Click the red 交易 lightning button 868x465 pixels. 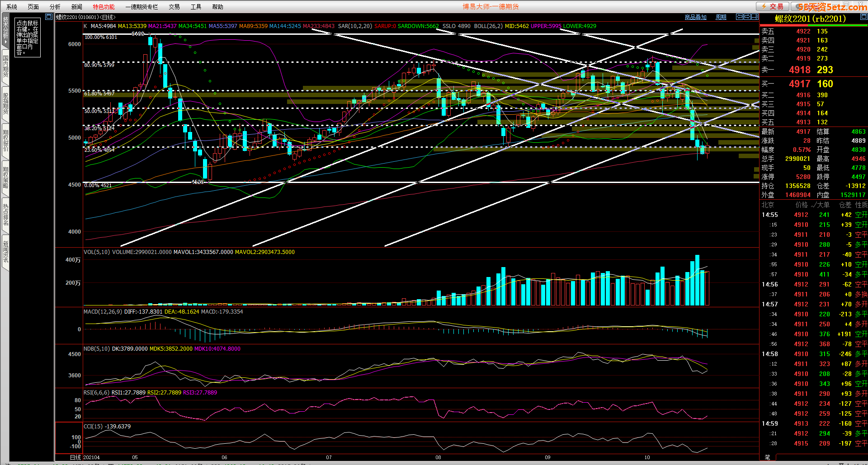(x=772, y=6)
